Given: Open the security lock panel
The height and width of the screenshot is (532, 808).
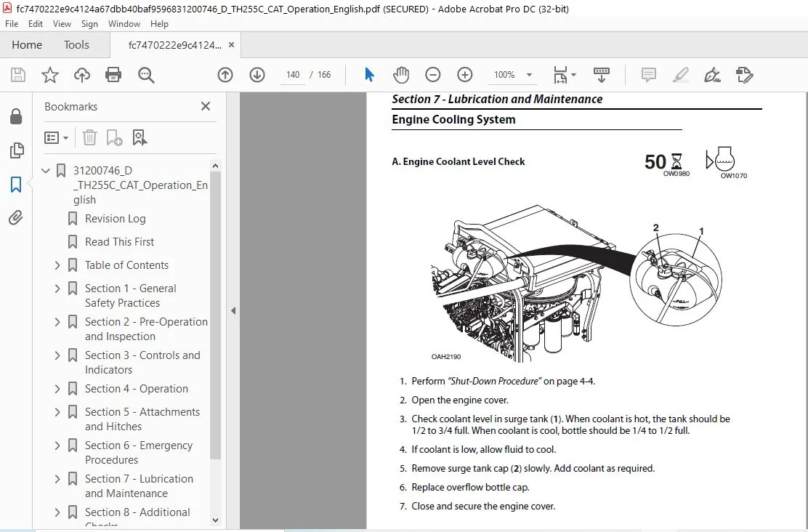Looking at the screenshot, I should point(16,117).
